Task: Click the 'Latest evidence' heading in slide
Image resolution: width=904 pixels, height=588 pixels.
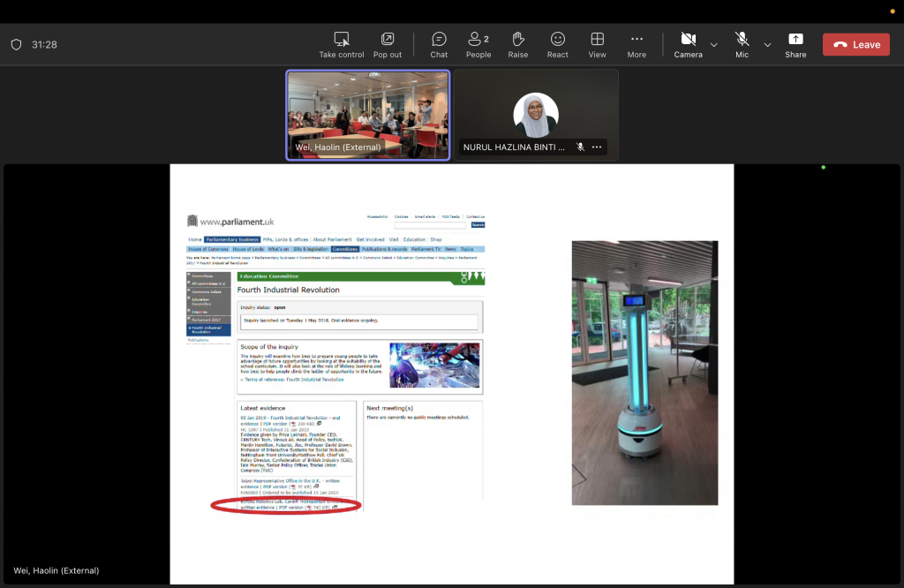Action: click(263, 408)
